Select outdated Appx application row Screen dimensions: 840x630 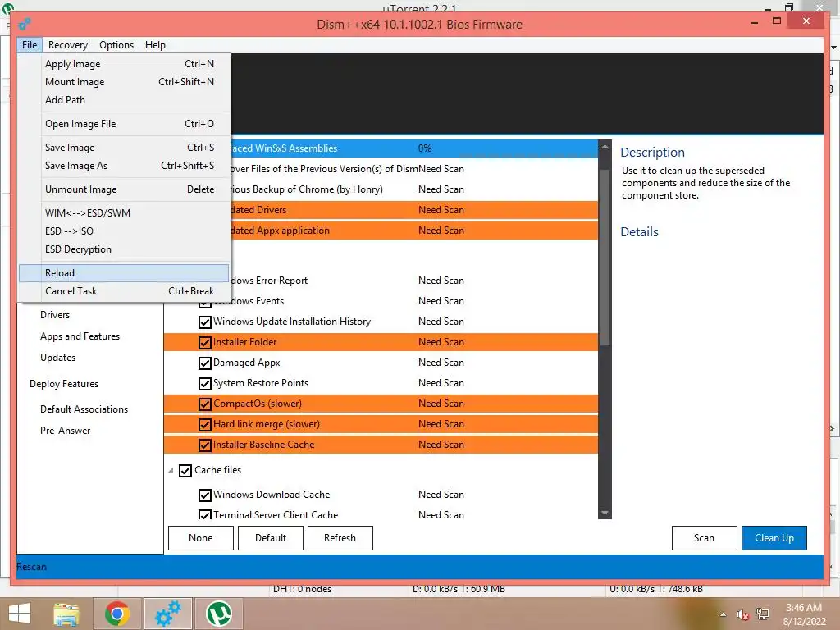[x=414, y=231]
